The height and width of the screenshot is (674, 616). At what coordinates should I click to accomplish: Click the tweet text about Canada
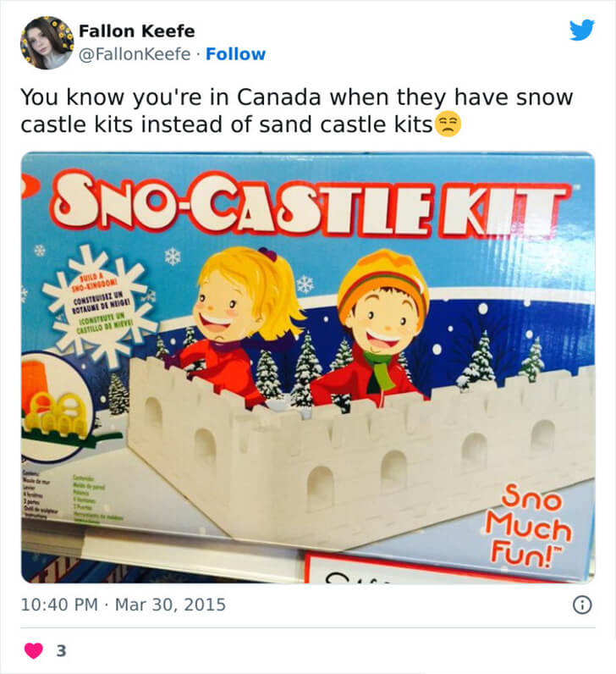coord(296,111)
